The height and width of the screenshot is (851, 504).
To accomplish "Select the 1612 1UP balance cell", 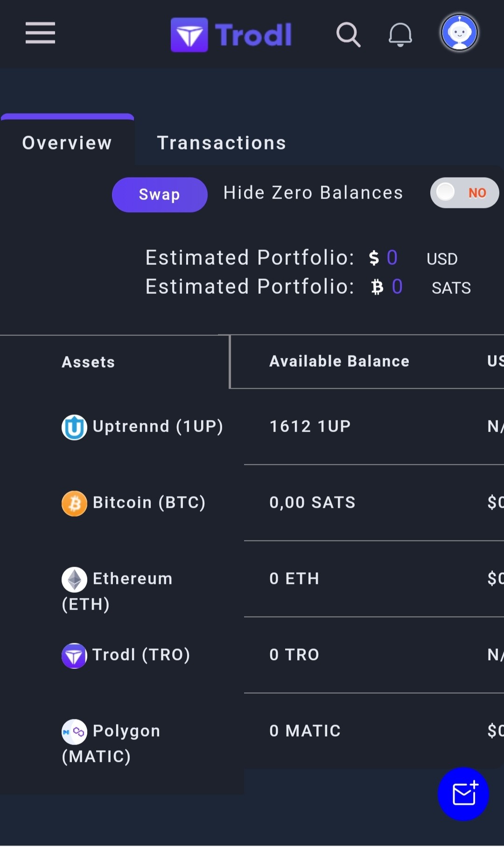I will pyautogui.click(x=310, y=426).
